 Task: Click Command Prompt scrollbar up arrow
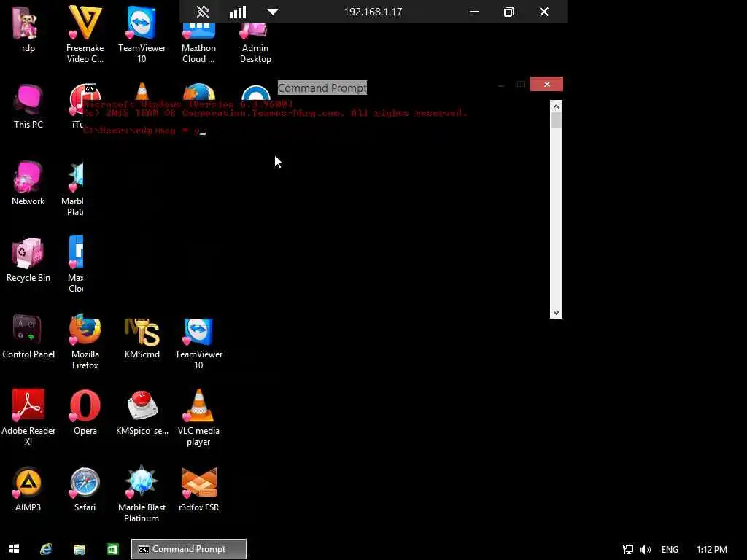(556, 106)
